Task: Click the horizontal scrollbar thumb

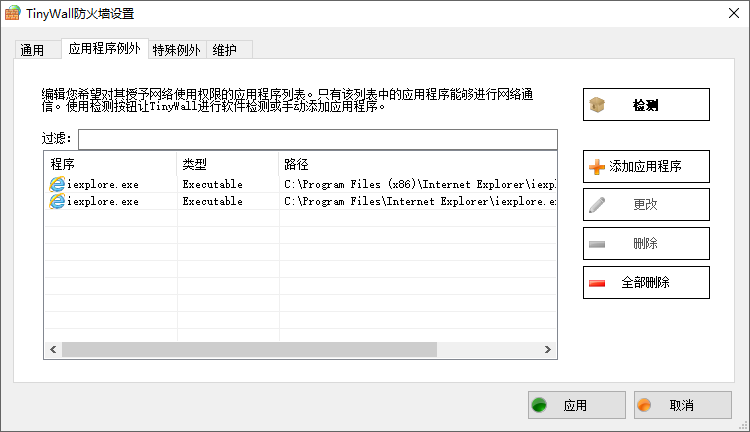Action: coord(249,350)
